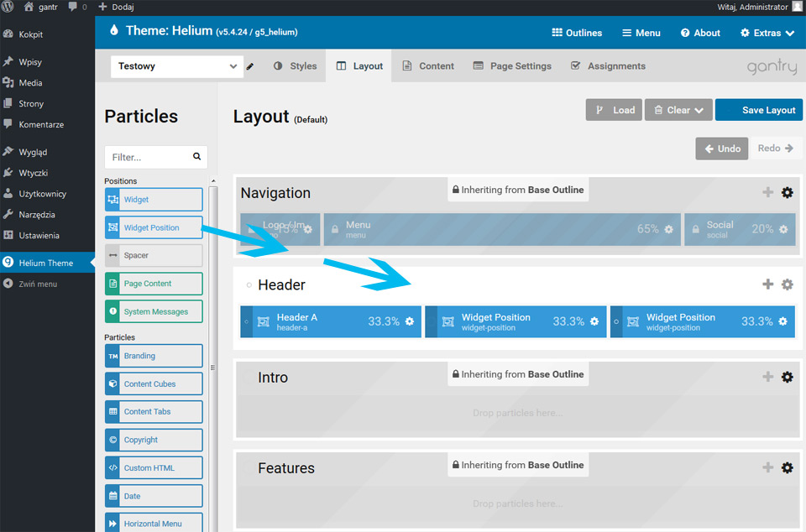Image resolution: width=806 pixels, height=532 pixels.
Task: Click the Navigation section add-row plus
Action: [768, 192]
